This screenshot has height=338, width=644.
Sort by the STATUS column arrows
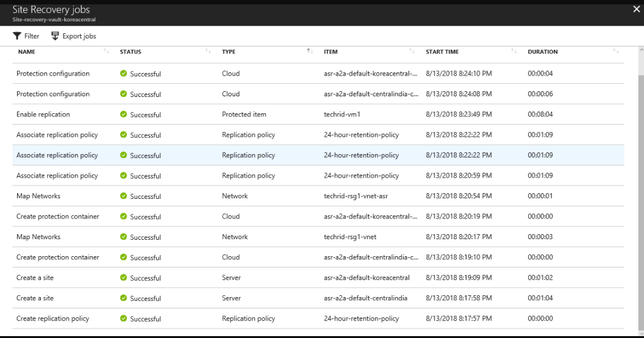(208, 52)
